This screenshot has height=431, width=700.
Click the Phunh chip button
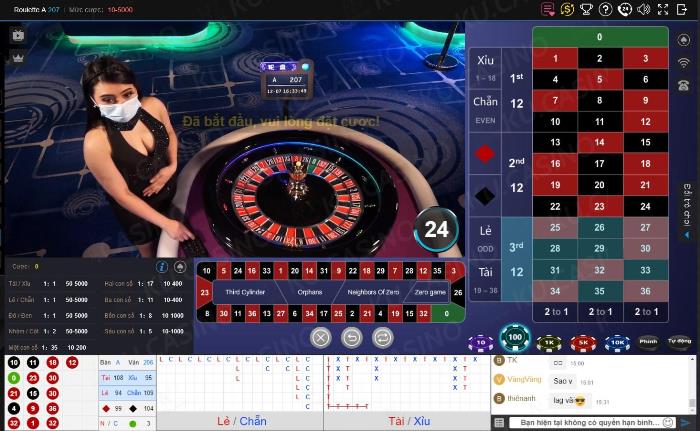click(648, 342)
